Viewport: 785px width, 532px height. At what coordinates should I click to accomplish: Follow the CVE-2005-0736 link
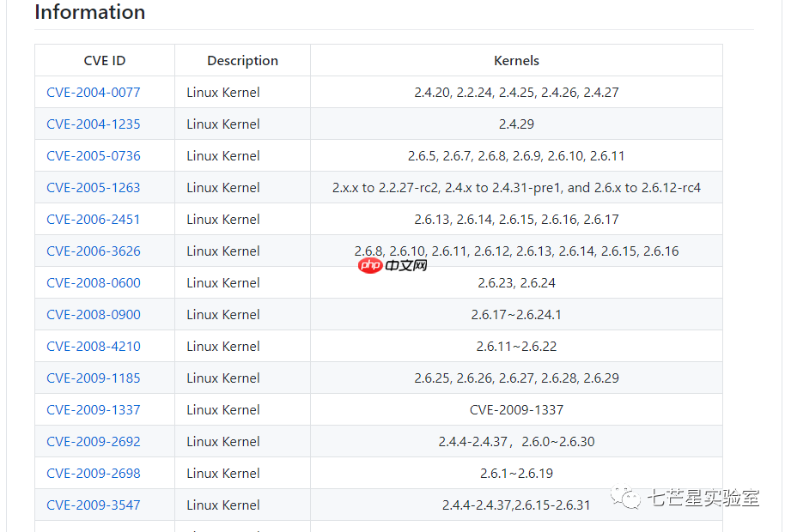(x=94, y=156)
